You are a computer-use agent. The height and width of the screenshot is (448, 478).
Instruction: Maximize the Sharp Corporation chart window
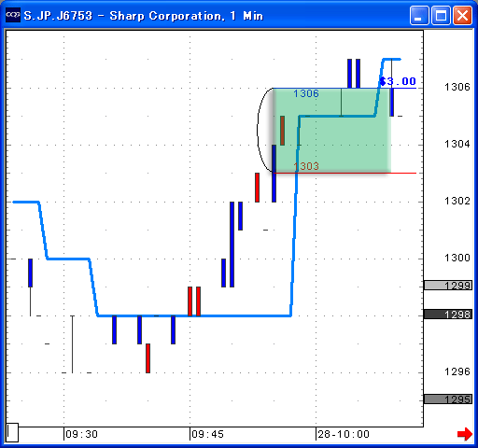point(441,15)
